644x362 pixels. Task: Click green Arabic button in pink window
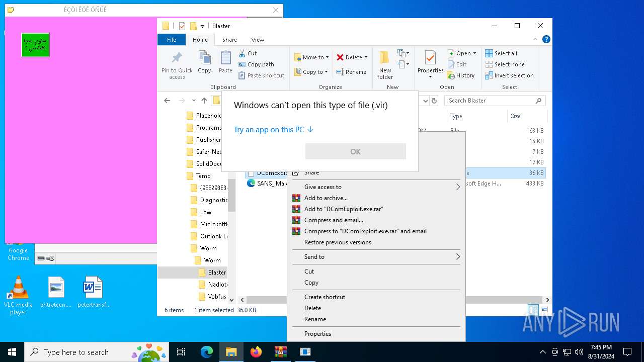click(x=35, y=45)
